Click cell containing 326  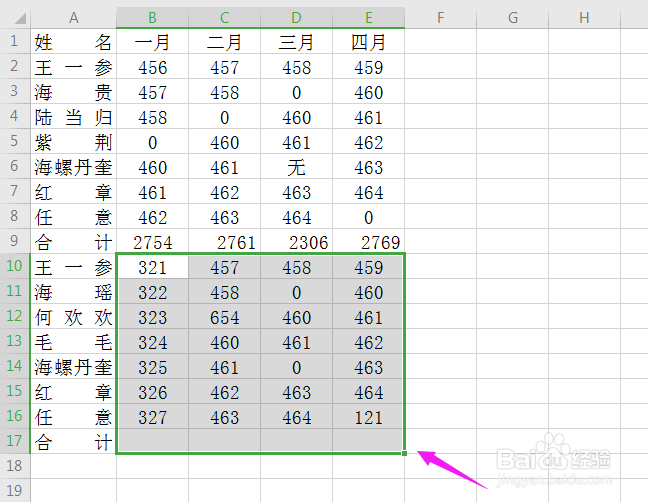tap(152, 392)
